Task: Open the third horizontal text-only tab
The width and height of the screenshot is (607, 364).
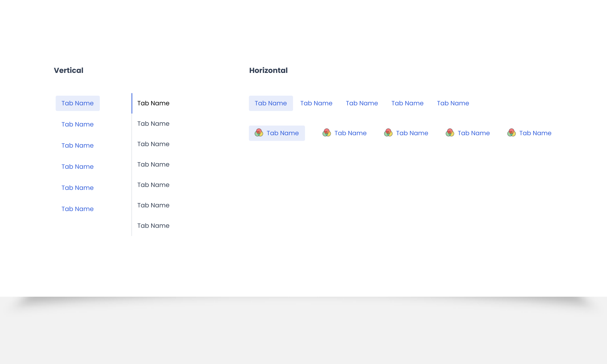Action: point(362,103)
